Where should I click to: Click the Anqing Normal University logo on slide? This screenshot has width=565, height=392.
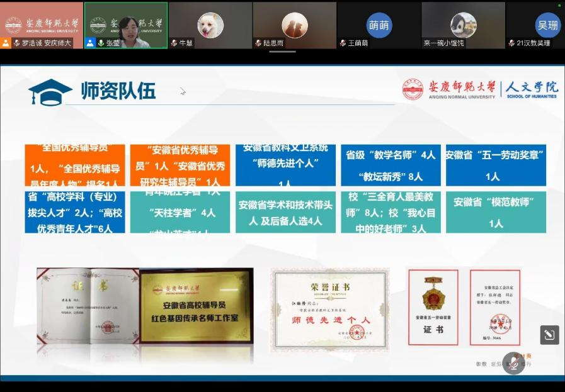tap(413, 89)
